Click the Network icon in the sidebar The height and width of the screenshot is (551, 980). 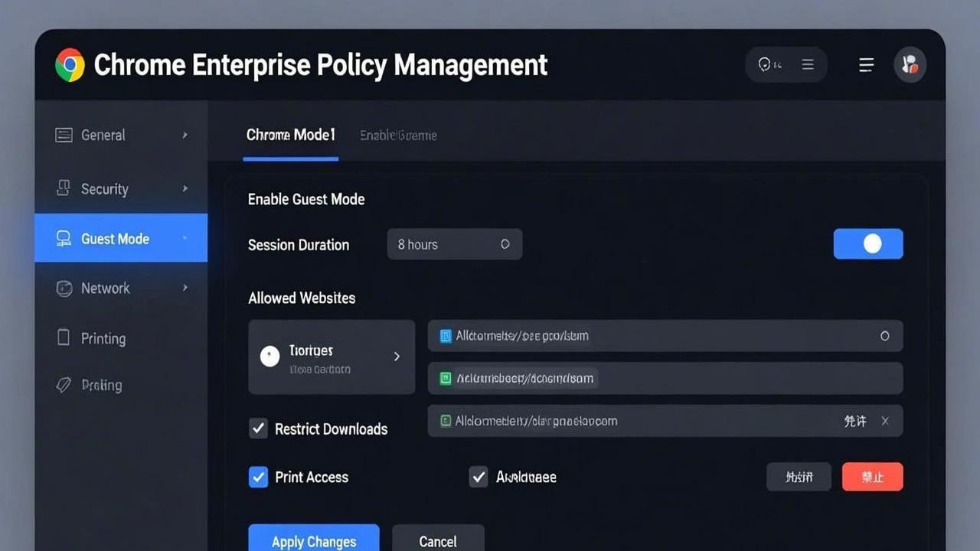64,289
